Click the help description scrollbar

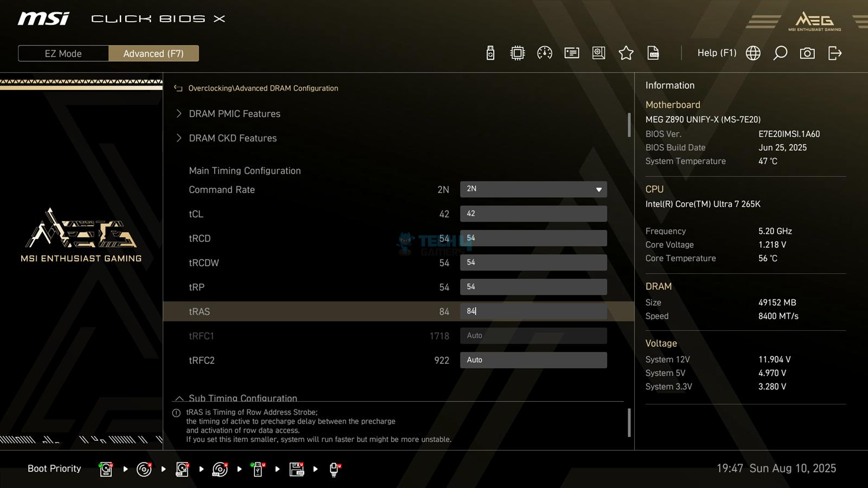[629, 422]
